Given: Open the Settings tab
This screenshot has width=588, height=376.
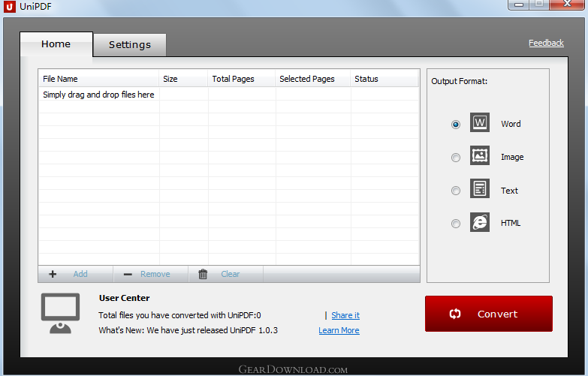Looking at the screenshot, I should click(x=130, y=45).
